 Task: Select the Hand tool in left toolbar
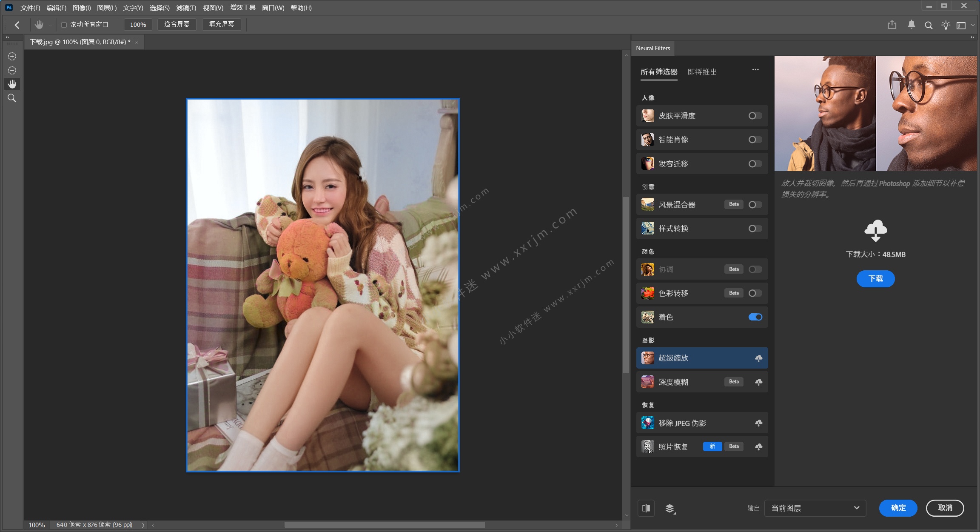[x=12, y=84]
